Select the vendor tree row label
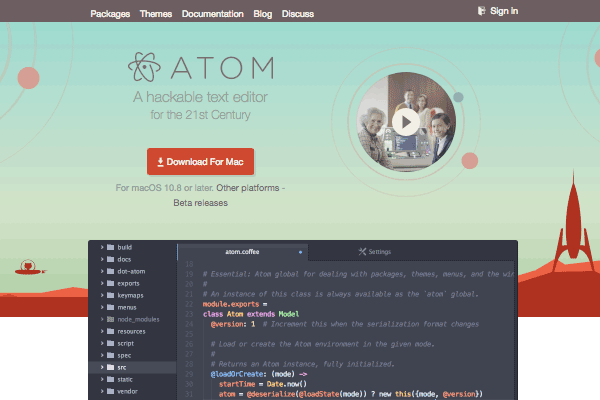Viewport: 600px width, 400px height. (x=127, y=391)
